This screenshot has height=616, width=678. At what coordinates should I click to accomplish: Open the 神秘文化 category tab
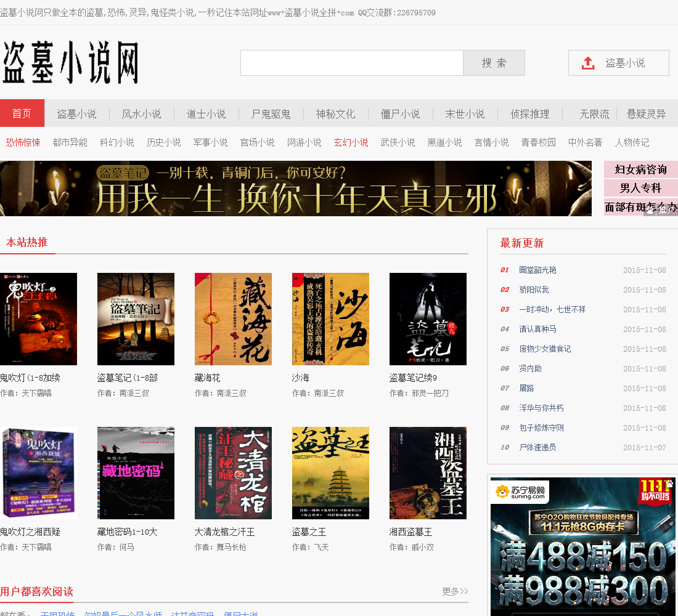(335, 114)
